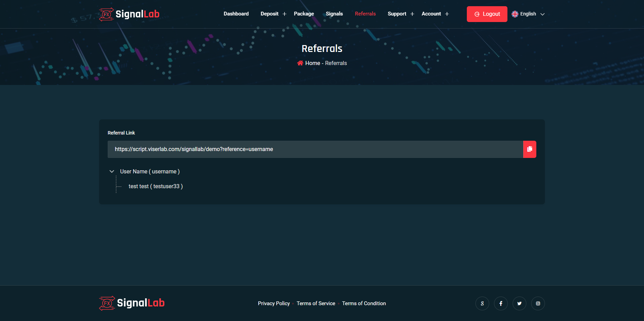Click the Logout button

(x=487, y=14)
